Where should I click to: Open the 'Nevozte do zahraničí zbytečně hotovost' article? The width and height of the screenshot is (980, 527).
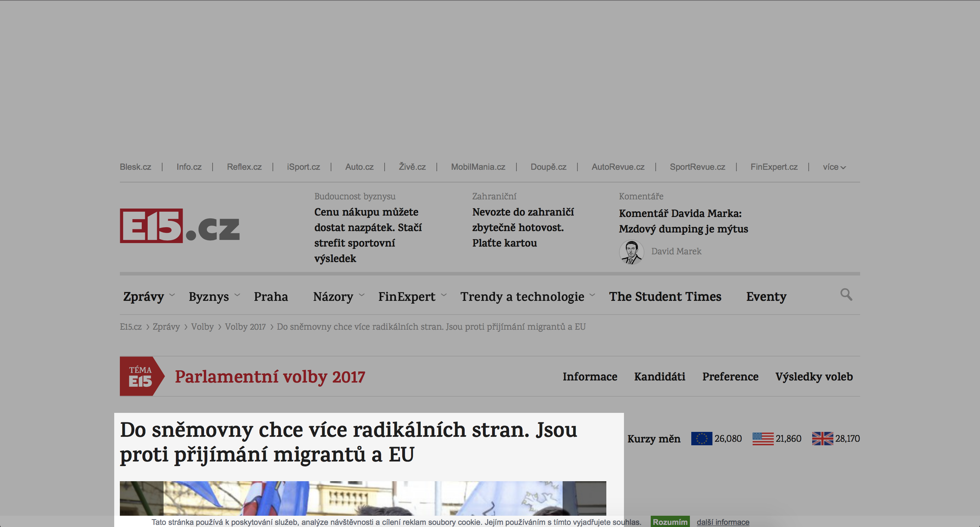[523, 227]
